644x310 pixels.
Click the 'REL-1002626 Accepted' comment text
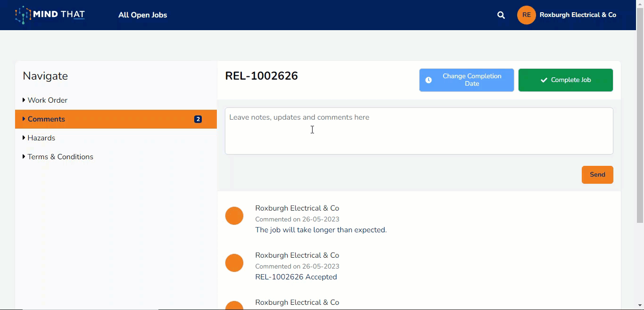[296, 277]
